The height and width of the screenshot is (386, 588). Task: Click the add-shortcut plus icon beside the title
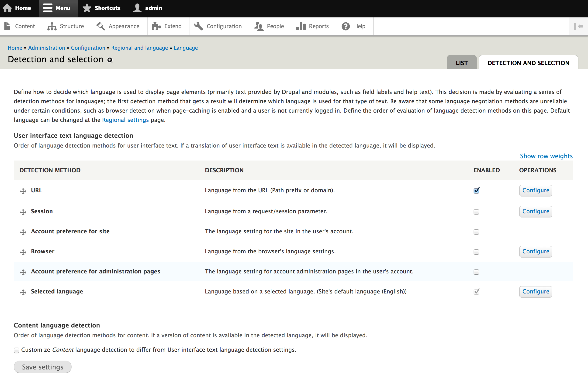click(110, 60)
